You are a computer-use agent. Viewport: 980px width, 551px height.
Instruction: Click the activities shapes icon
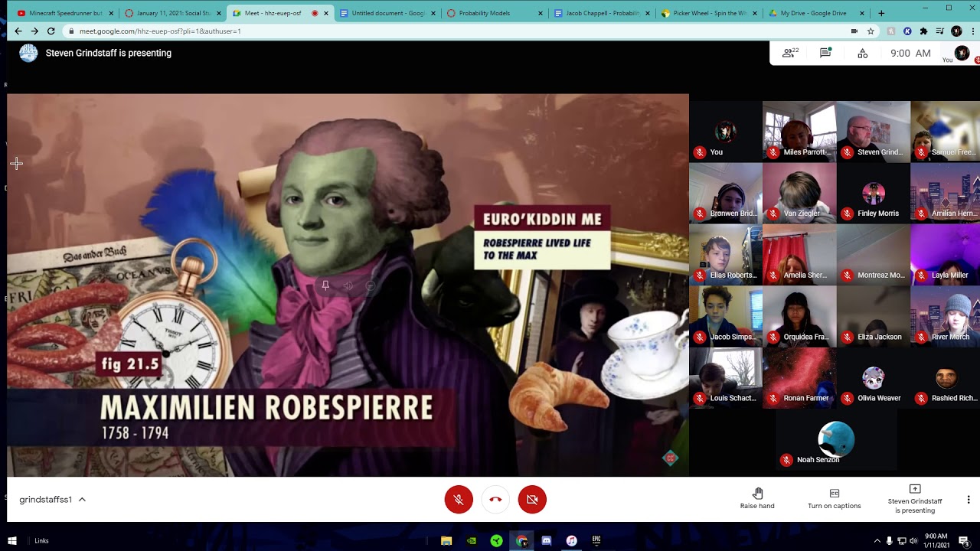(863, 53)
